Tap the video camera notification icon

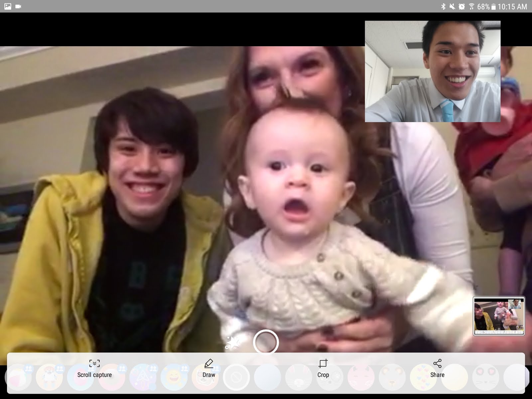click(18, 6)
